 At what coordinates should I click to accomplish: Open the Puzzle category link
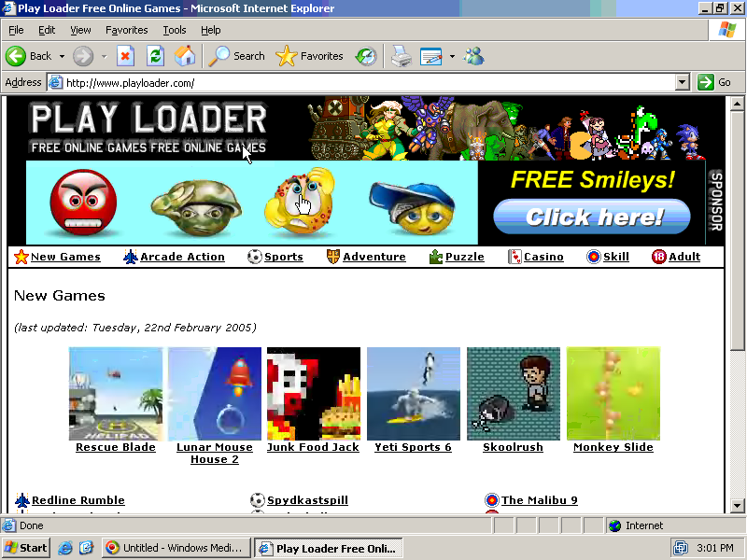coord(464,257)
